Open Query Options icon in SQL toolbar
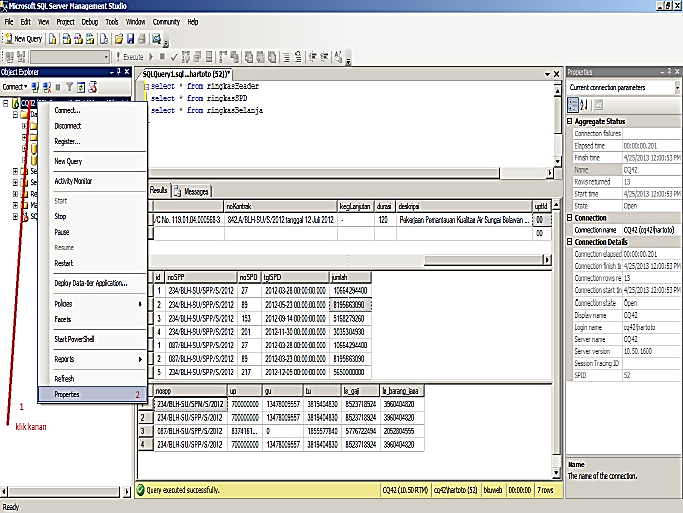The image size is (683, 513). click(197, 57)
